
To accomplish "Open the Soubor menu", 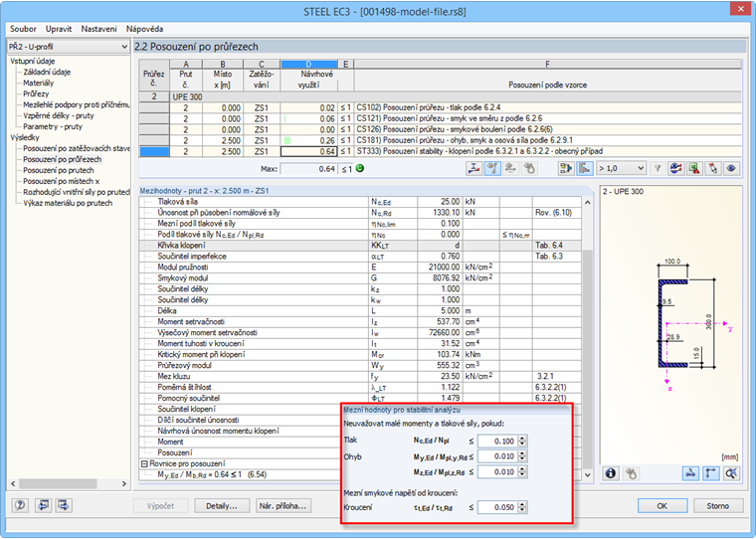I will pos(23,29).
